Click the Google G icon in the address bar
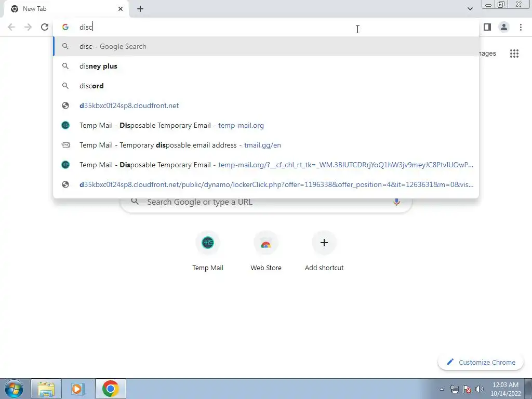Image resolution: width=532 pixels, height=399 pixels. (x=65, y=27)
